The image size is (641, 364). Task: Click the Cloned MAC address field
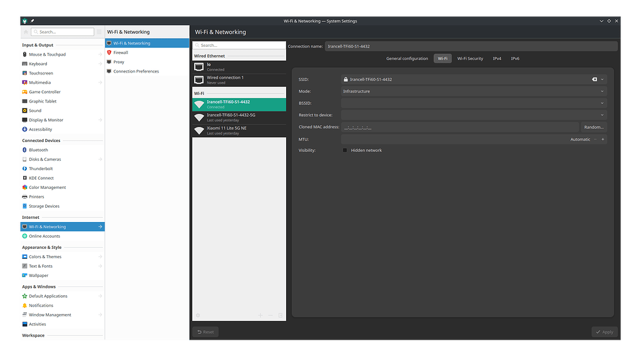coord(460,127)
